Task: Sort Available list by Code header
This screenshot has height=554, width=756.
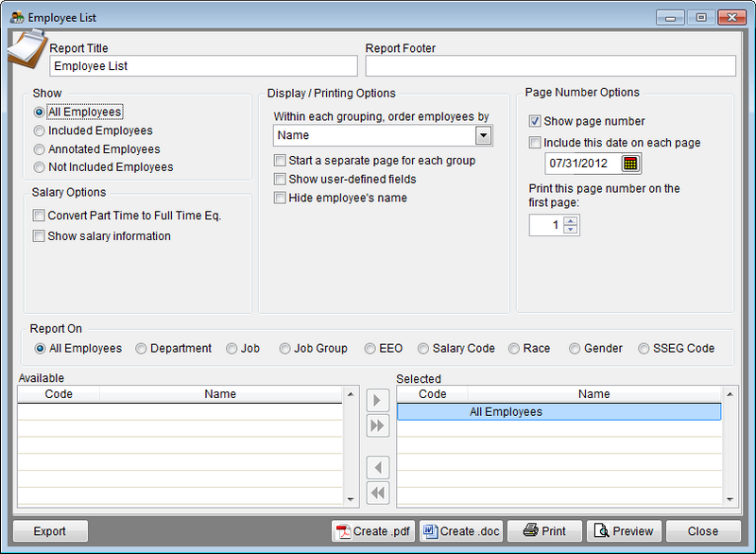Action: (59, 394)
